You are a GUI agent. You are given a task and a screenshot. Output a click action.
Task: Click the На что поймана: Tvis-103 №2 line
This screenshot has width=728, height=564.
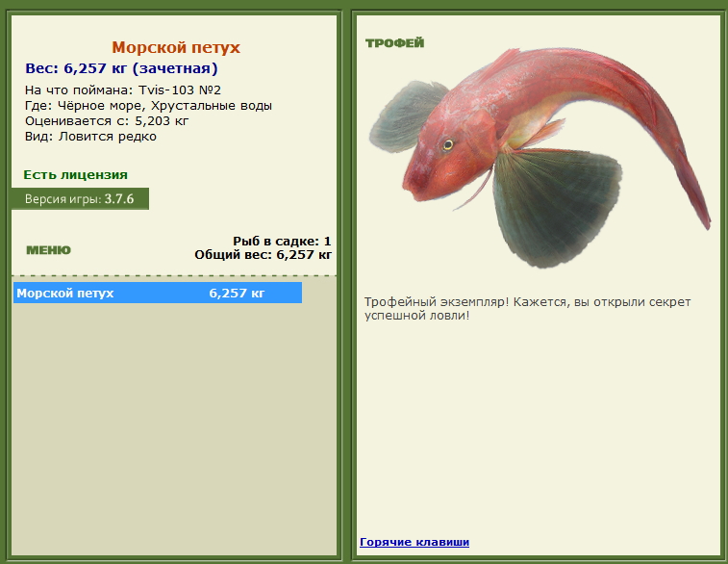tap(123, 90)
